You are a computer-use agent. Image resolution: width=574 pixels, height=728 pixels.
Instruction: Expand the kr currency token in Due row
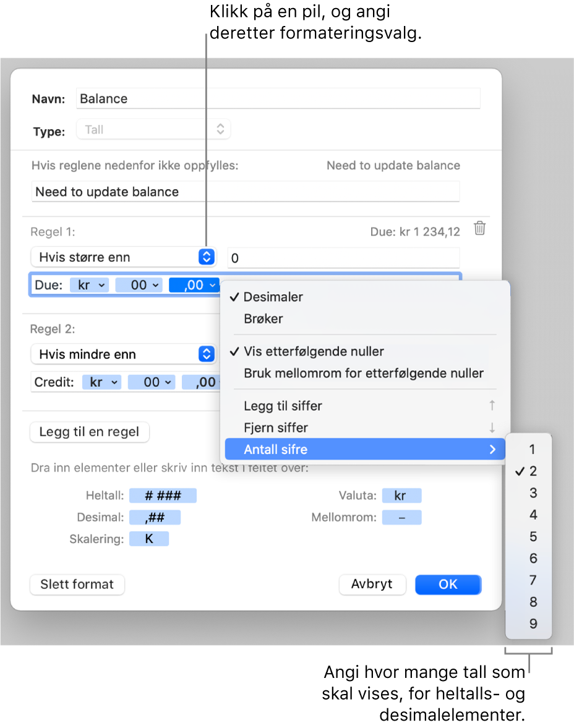point(90,285)
